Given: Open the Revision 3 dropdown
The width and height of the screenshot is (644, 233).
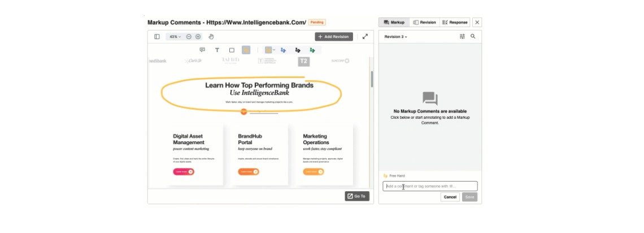Looking at the screenshot, I should pos(395,37).
